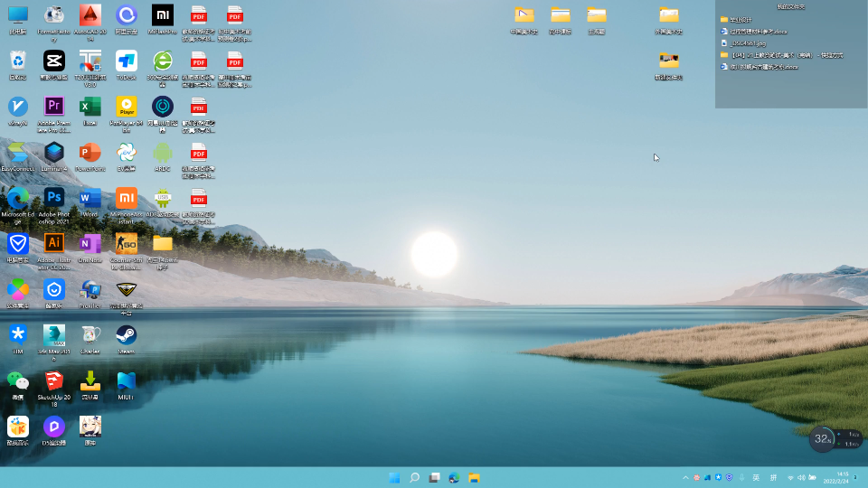Click the taskbar Search magnifier button

(x=414, y=477)
